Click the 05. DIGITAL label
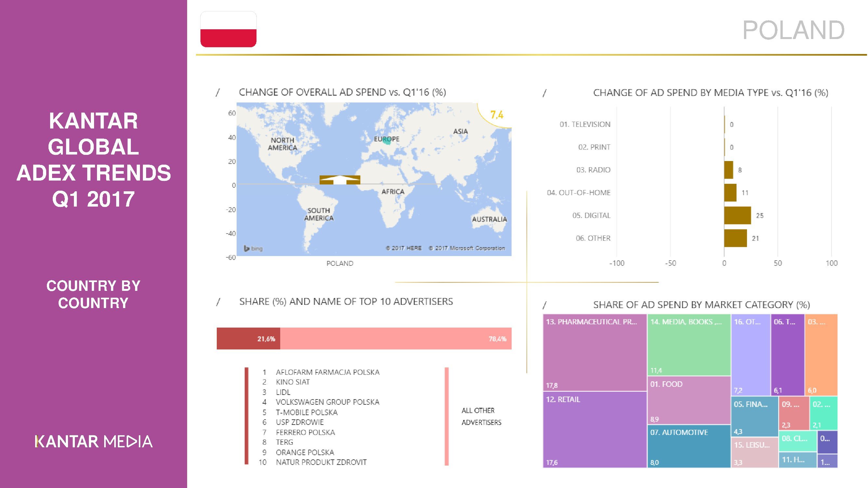The image size is (868, 488). pyautogui.click(x=591, y=215)
